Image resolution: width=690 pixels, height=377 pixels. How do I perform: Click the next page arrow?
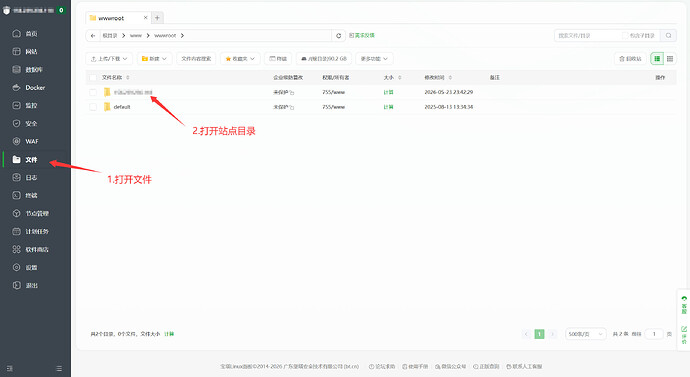point(553,334)
